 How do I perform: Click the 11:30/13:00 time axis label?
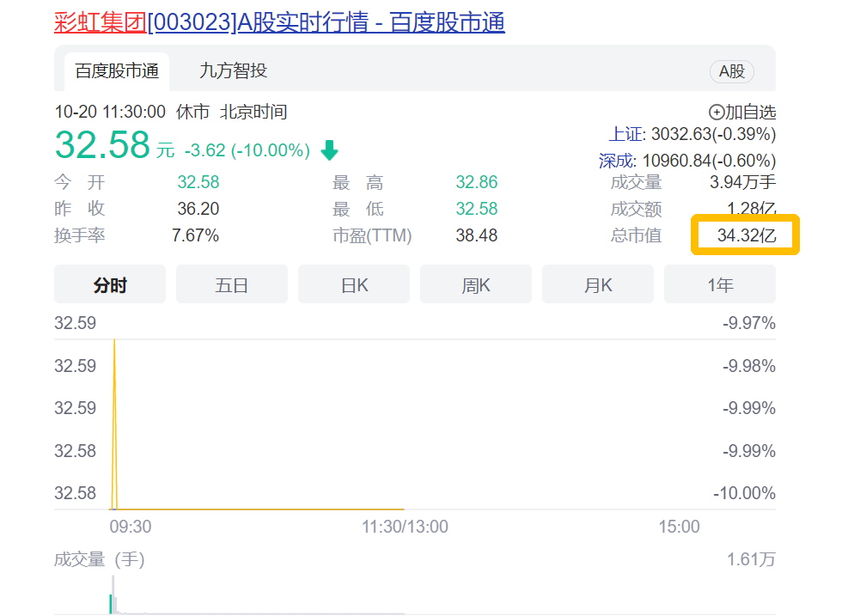(x=405, y=527)
